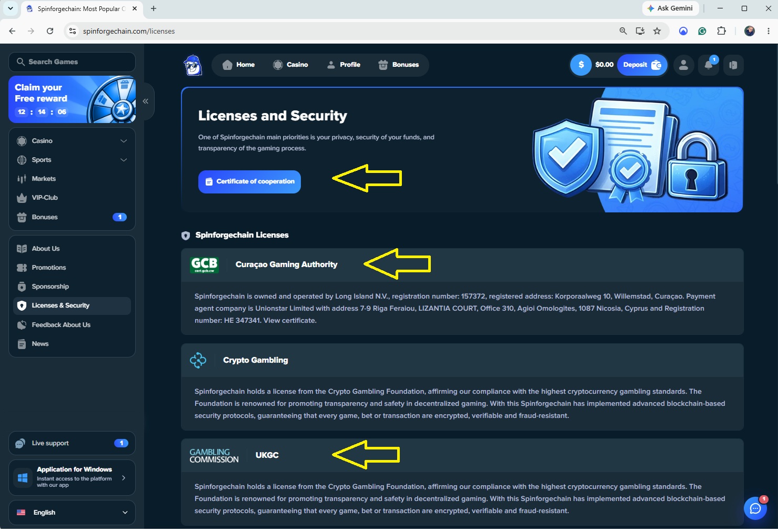Click View certificate link

coord(290,321)
